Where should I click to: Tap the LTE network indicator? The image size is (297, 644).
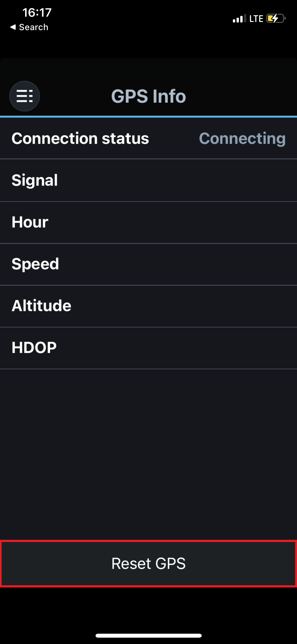point(256,19)
